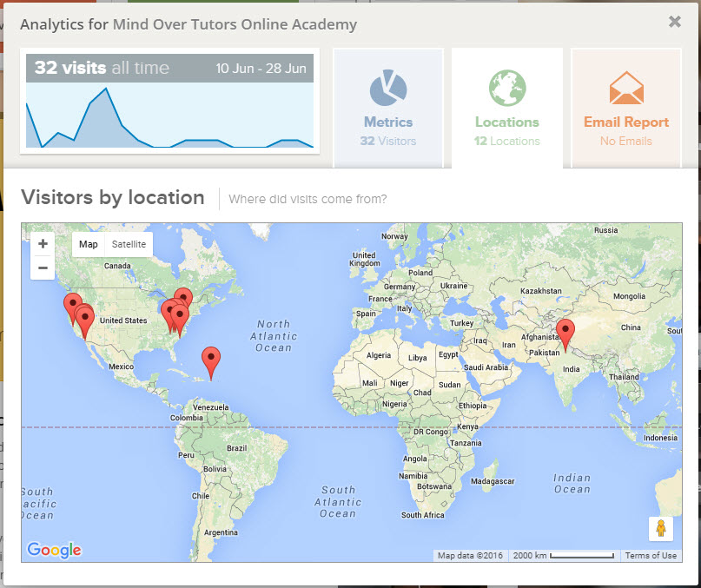This screenshot has width=701, height=588.
Task: Click Mind Over Tutors Online Academy title
Action: point(235,24)
